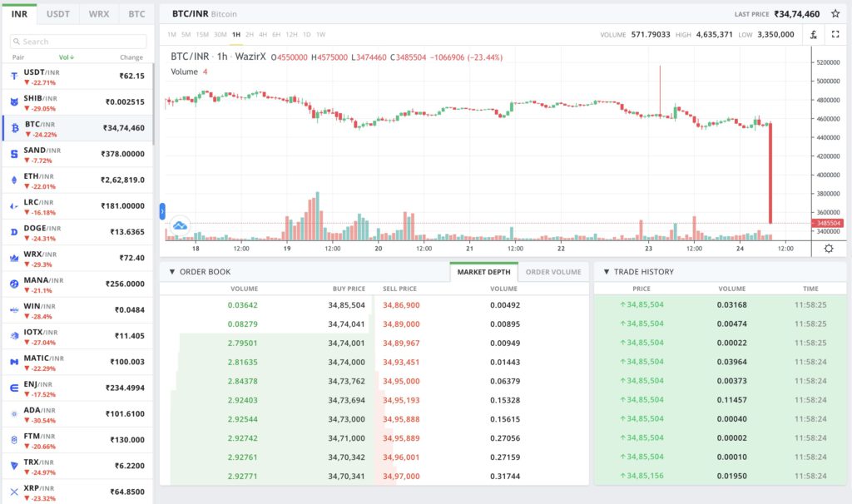Click sell price 34,97,000 in order book
The image size is (852, 504).
click(x=401, y=477)
